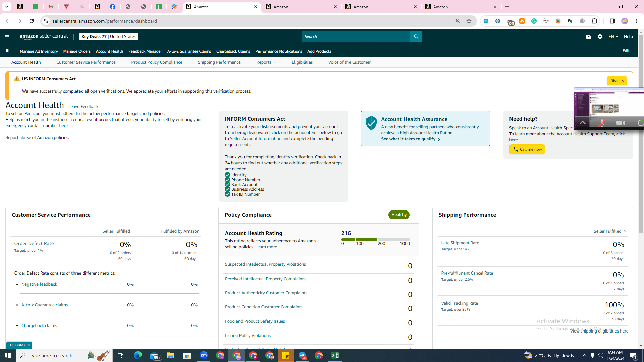The width and height of the screenshot is (644, 362).
Task: Open Feedback Manager in the top menu
Action: click(x=145, y=51)
